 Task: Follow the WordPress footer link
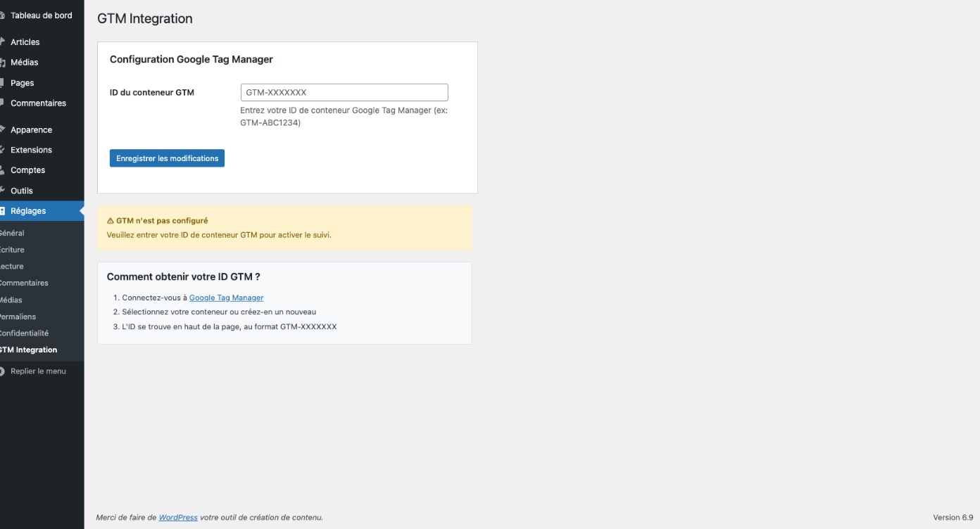pos(178,517)
